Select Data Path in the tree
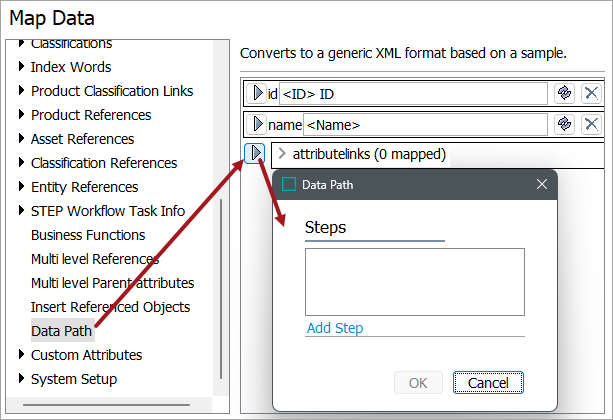613x420 pixels. [59, 331]
